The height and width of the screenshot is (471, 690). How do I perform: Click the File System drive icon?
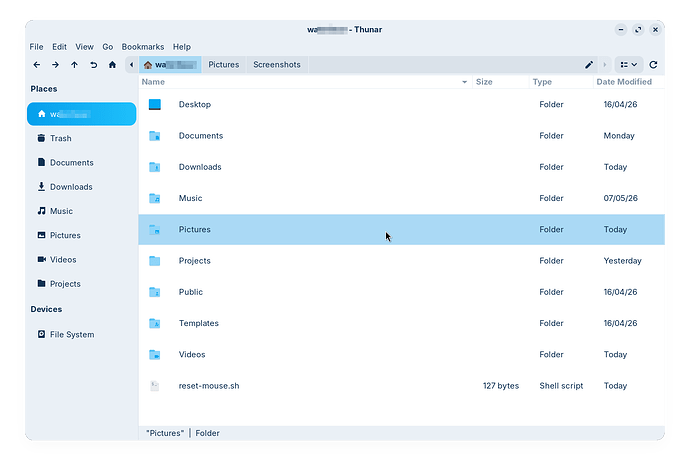tap(41, 334)
